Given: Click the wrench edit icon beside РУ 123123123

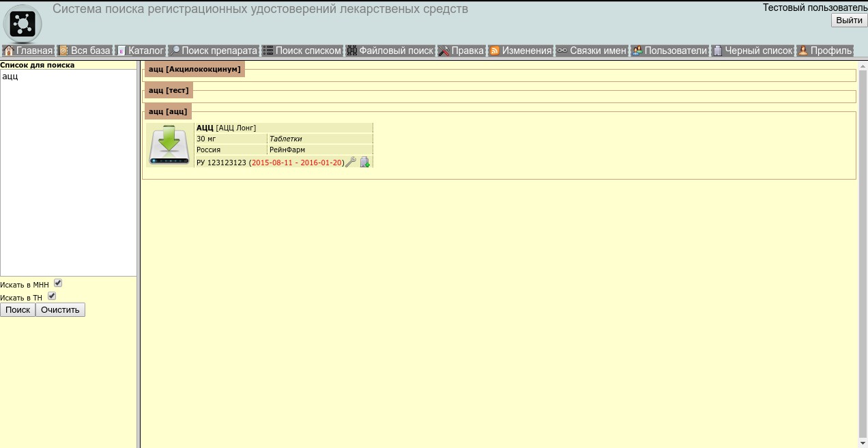Looking at the screenshot, I should 351,162.
